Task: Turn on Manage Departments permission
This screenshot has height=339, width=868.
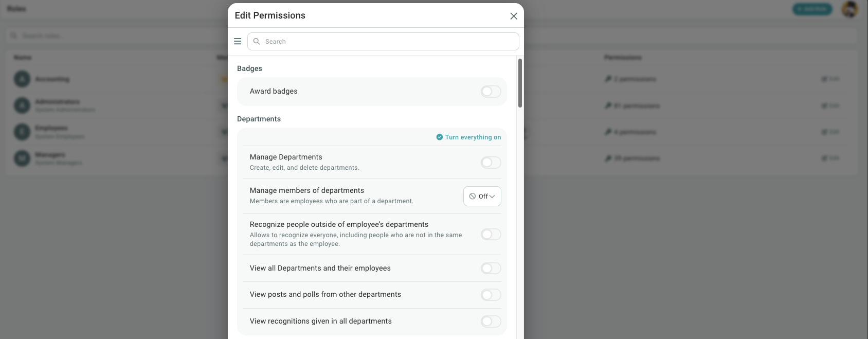Action: (x=491, y=163)
